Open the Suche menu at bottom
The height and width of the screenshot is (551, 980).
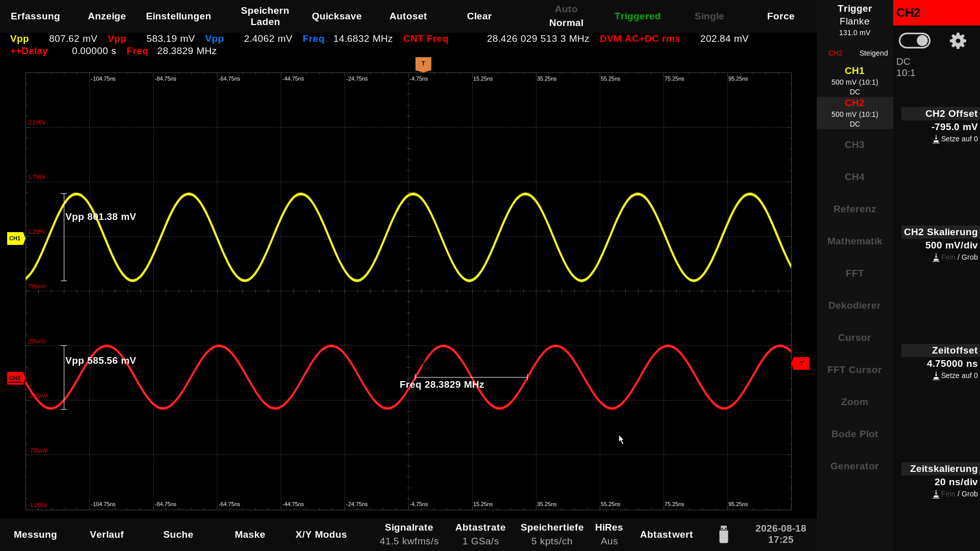[178, 535]
